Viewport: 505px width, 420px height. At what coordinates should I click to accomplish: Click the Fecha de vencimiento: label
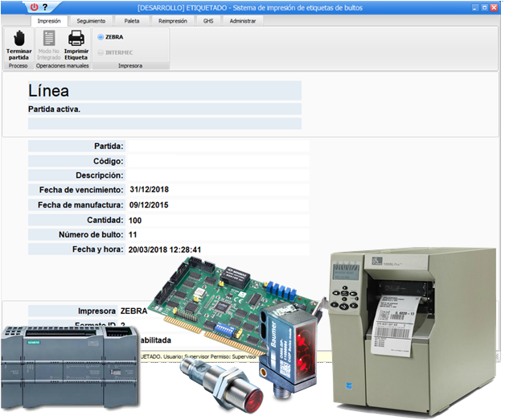(x=81, y=190)
